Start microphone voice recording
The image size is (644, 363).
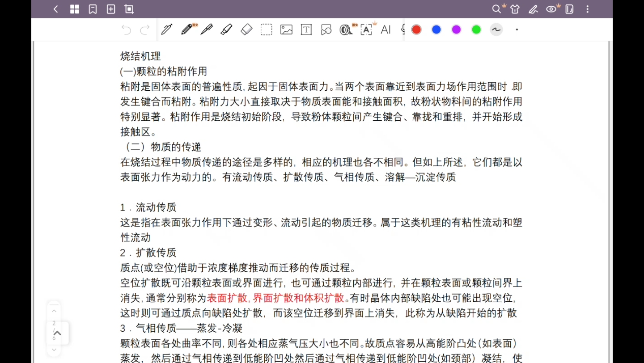pos(402,30)
